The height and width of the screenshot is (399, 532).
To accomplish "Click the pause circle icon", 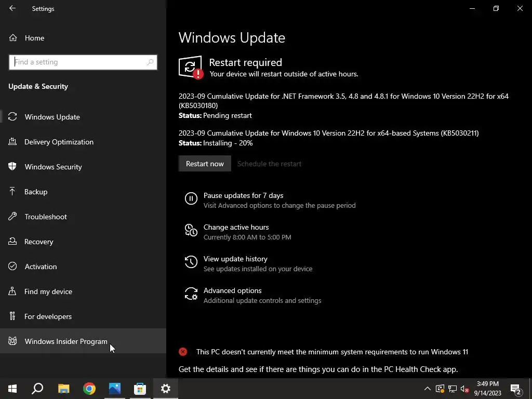I will pyautogui.click(x=191, y=198).
